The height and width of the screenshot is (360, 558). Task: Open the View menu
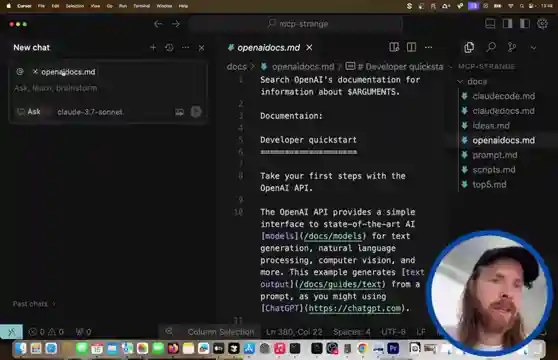point(95,6)
